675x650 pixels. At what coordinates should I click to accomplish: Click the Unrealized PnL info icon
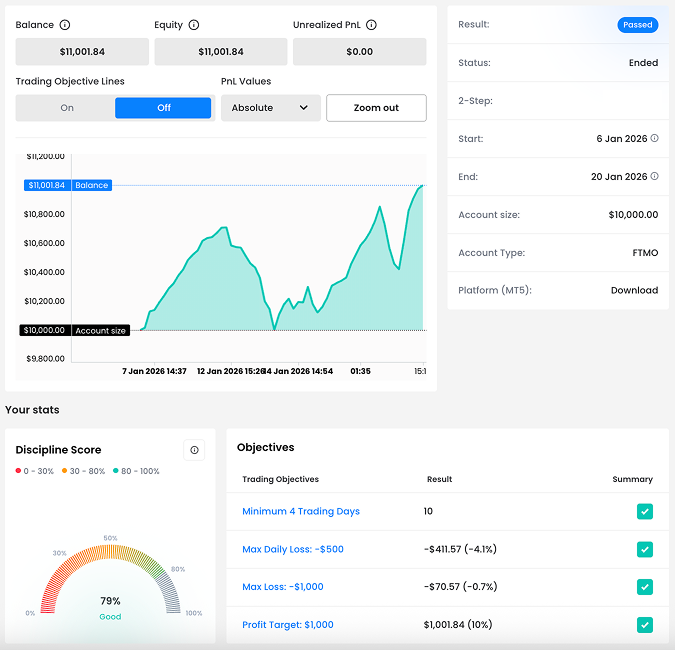coord(371,25)
